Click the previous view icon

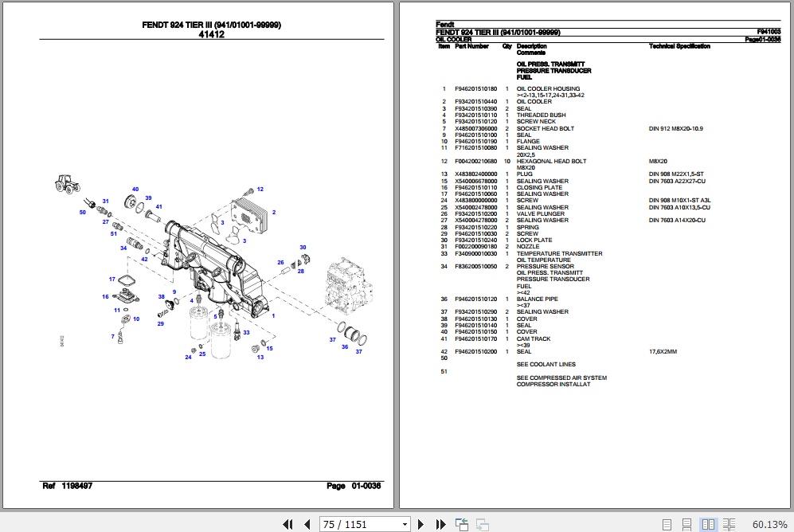tap(460, 524)
